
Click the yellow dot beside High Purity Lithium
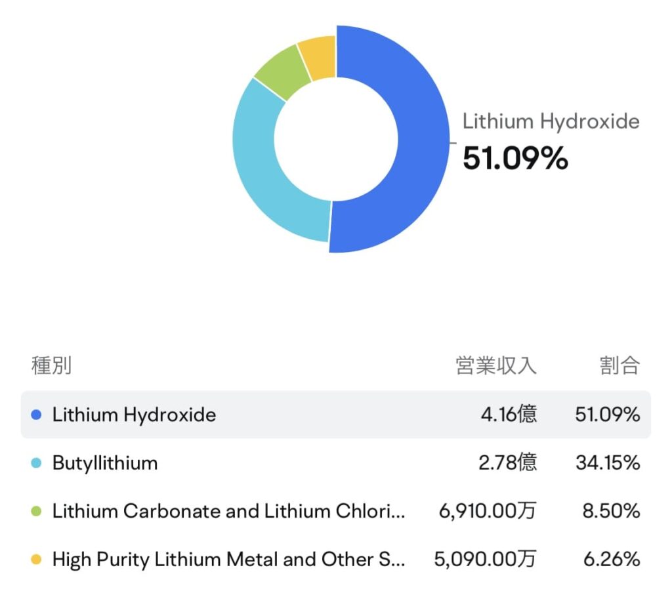tap(37, 560)
